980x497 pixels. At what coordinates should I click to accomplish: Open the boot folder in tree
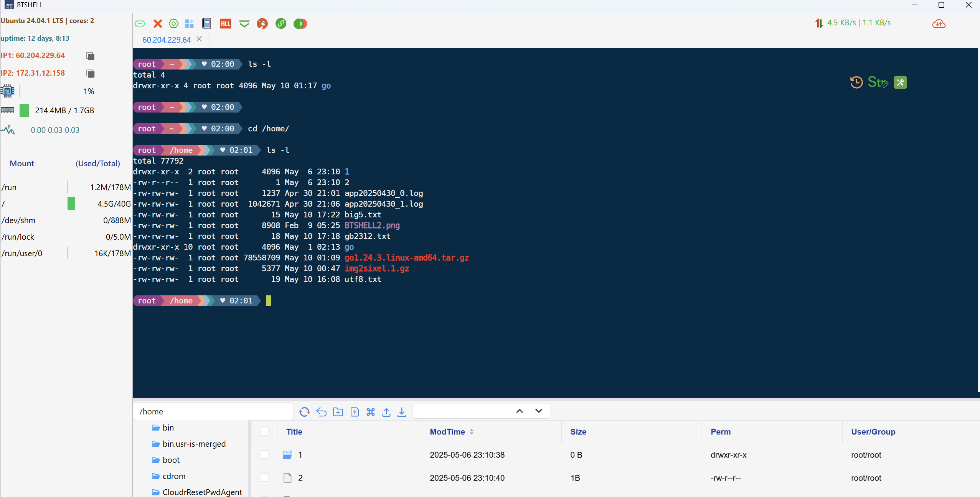point(171,460)
